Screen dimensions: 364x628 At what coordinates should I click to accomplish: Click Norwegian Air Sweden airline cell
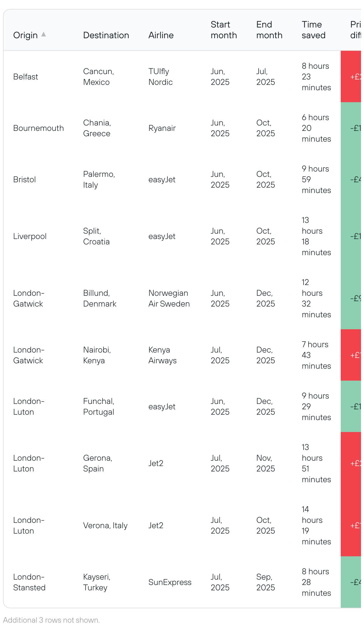pos(169,298)
